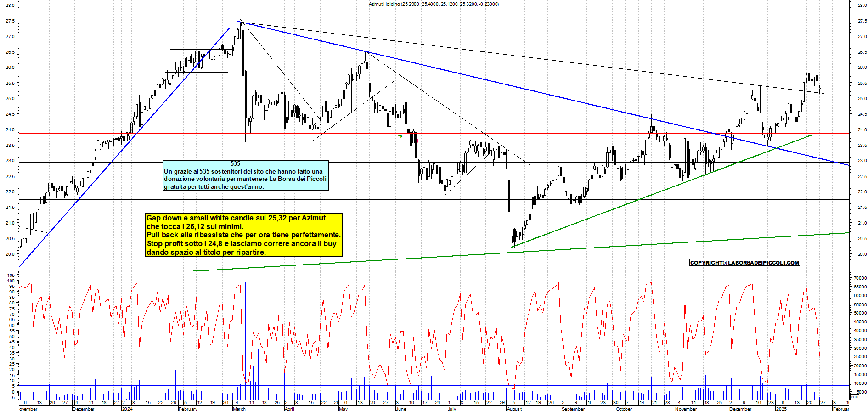Screen dimensions: 868x411
Task: Click the April label on date axis
Action: (x=289, y=409)
